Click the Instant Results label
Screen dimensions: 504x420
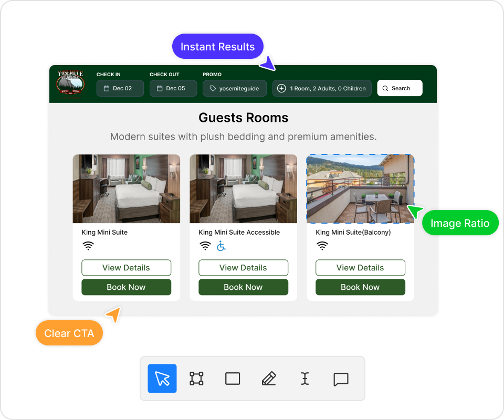coord(217,46)
